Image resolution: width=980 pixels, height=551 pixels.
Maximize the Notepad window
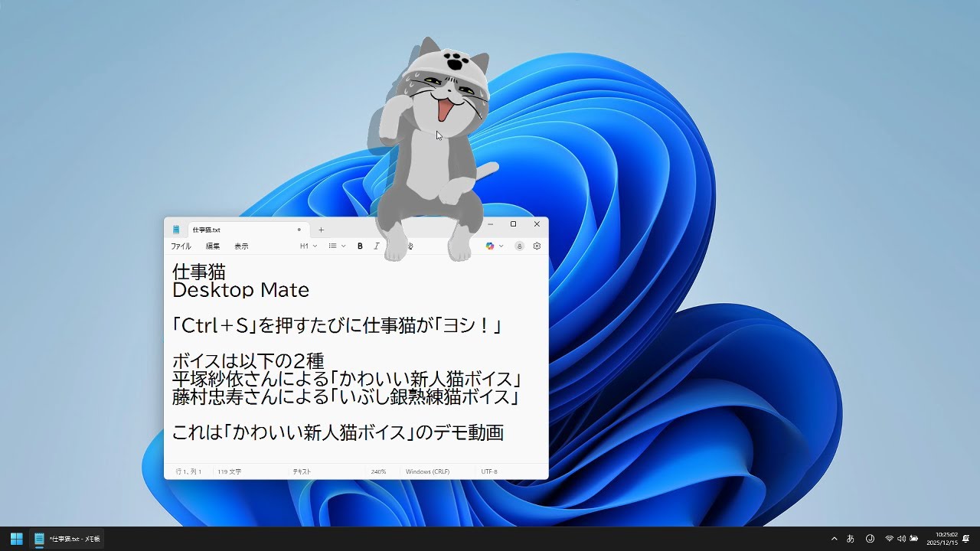tap(514, 224)
